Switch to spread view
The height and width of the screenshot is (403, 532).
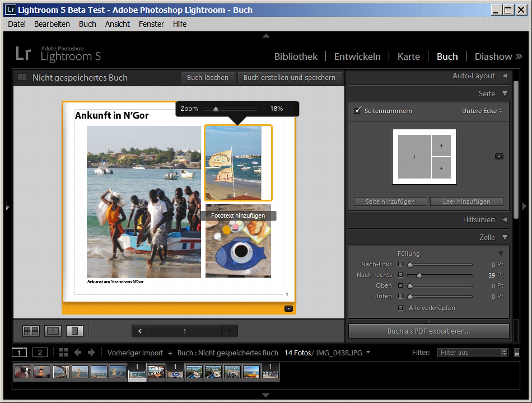click(x=53, y=331)
